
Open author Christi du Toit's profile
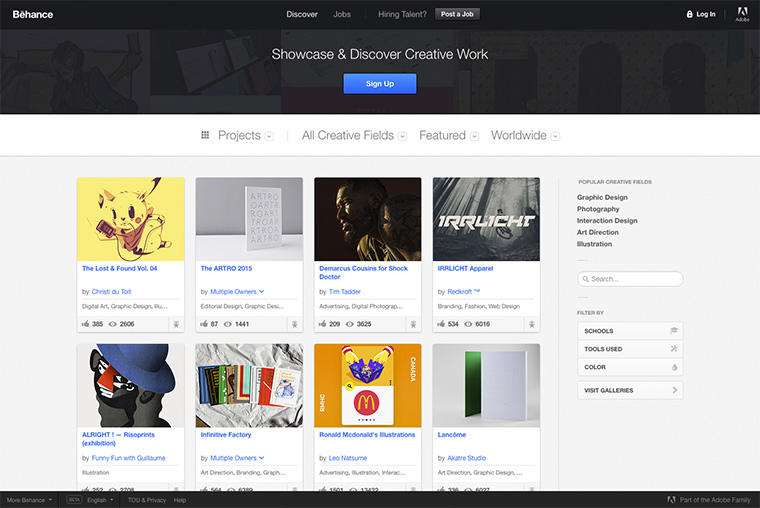111,291
